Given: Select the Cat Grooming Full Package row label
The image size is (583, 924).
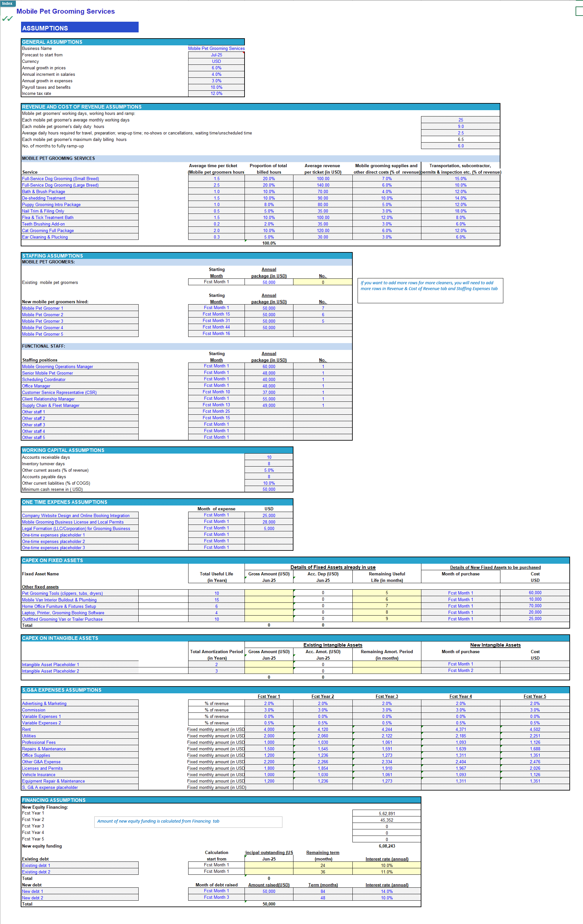Looking at the screenshot, I should click(x=79, y=231).
